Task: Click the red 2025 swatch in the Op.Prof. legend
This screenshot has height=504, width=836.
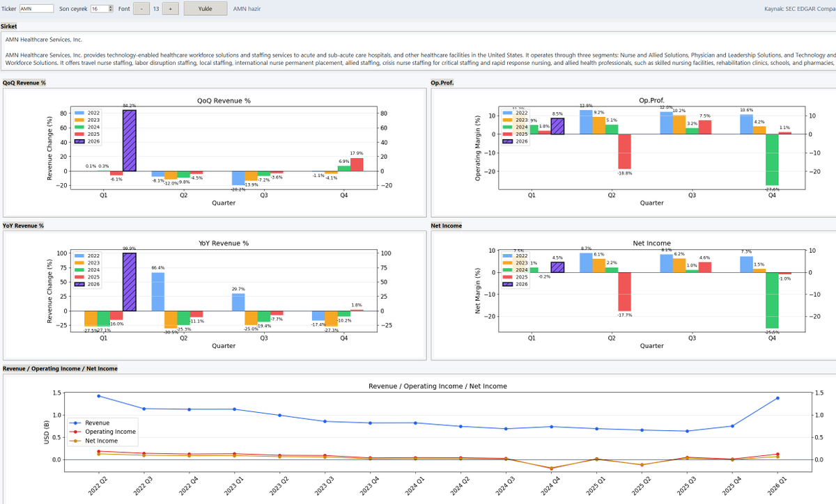Action: [506, 134]
